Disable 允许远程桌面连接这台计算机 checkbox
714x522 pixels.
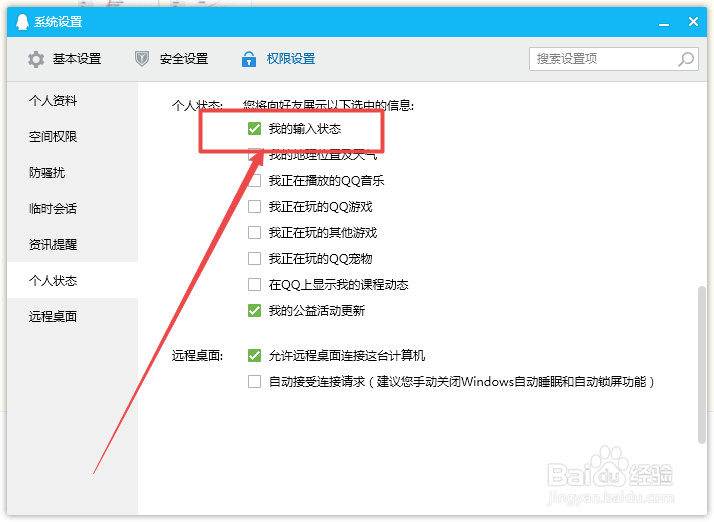coord(254,355)
